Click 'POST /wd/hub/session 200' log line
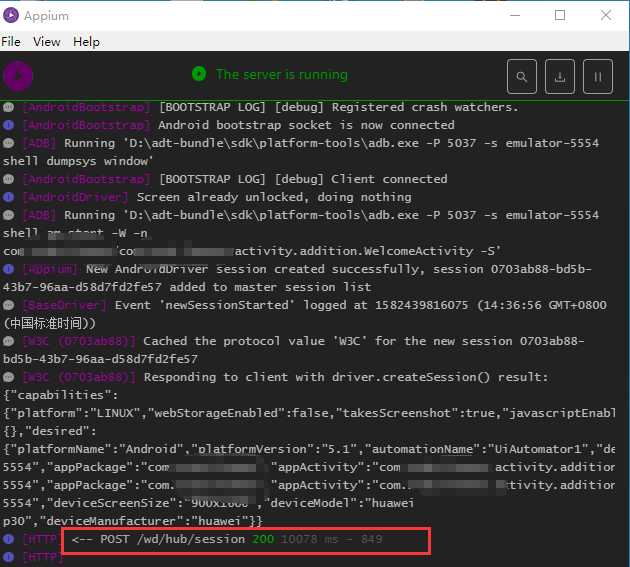The height and width of the screenshot is (567, 630). (227, 539)
